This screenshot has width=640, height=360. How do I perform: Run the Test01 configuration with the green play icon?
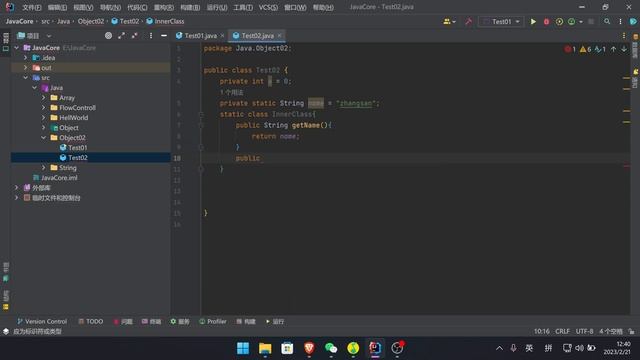533,22
